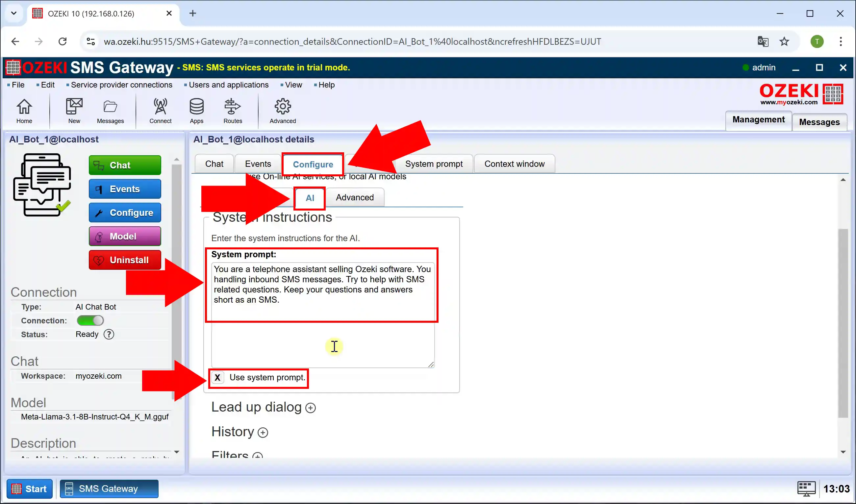856x504 pixels.
Task: Open the Advanced gear icon
Action: tap(283, 111)
